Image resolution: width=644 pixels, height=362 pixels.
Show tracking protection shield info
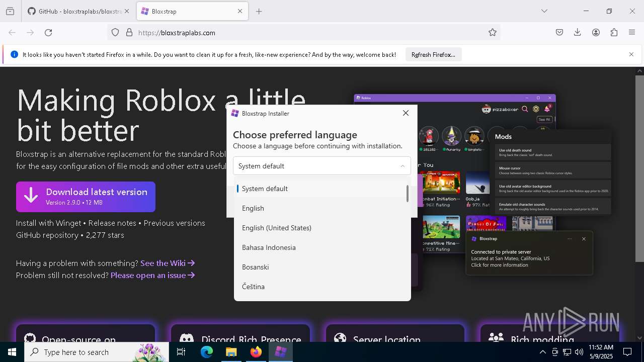click(115, 33)
